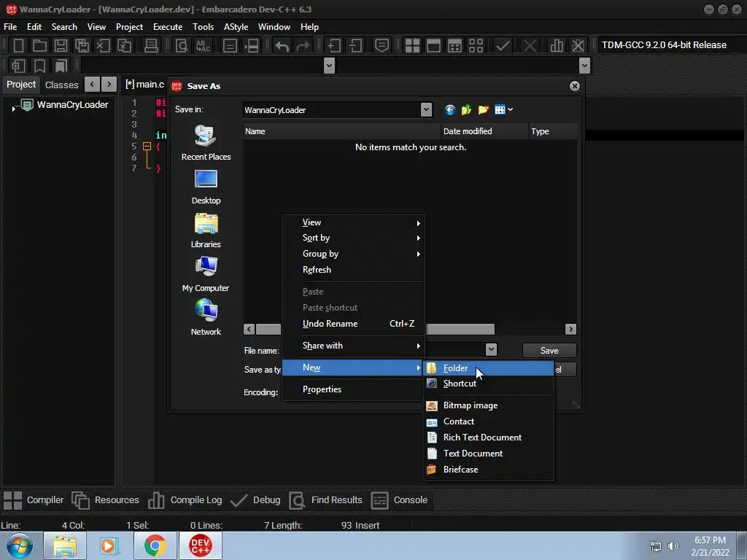Click the Run (window) toolbar icon

coord(433,46)
